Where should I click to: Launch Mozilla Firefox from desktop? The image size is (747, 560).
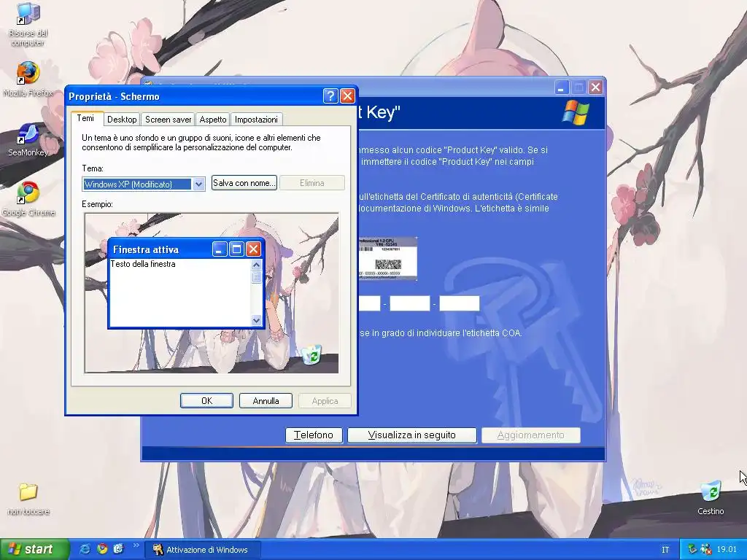pyautogui.click(x=28, y=79)
